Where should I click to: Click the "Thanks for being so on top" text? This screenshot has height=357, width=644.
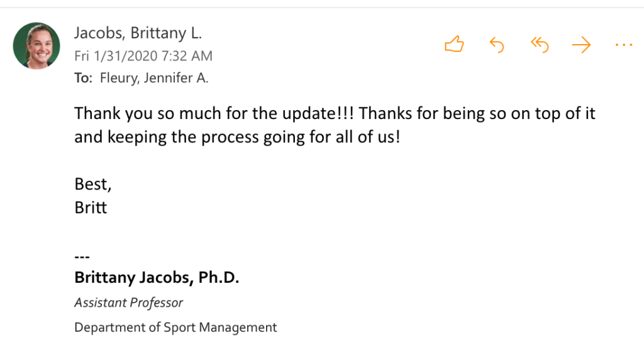(453, 114)
